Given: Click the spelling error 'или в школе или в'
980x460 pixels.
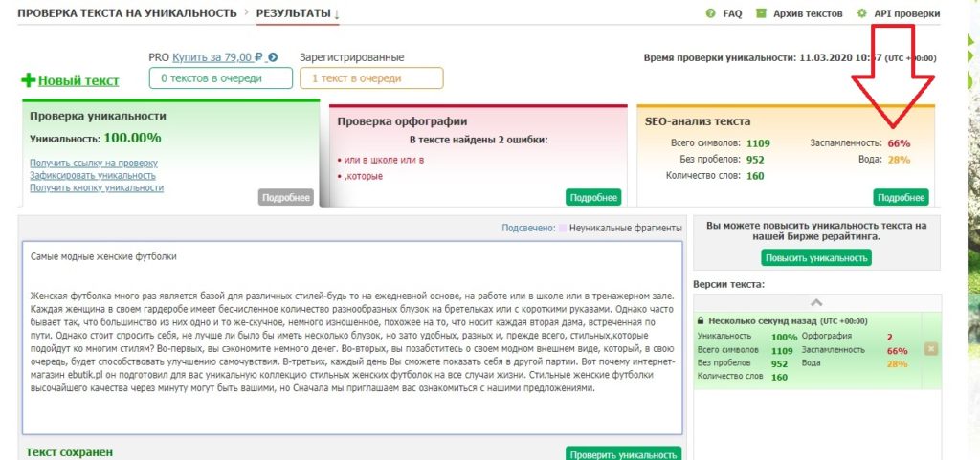Looking at the screenshot, I should (x=384, y=161).
